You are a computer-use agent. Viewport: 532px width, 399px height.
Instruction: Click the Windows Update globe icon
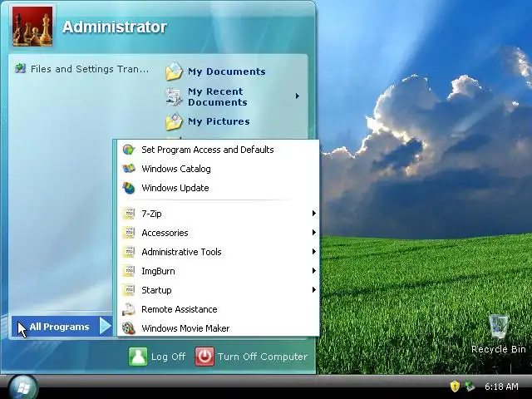pos(129,188)
